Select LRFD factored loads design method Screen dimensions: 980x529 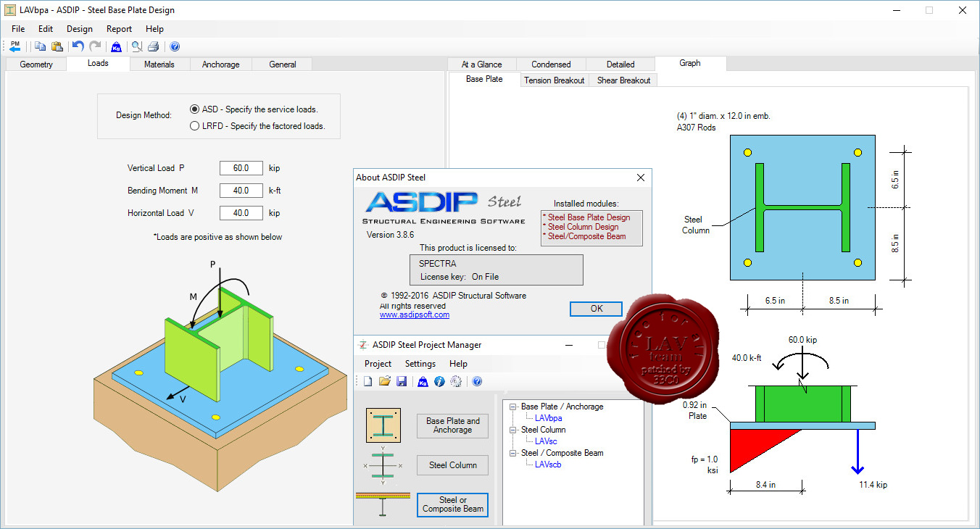(x=194, y=125)
